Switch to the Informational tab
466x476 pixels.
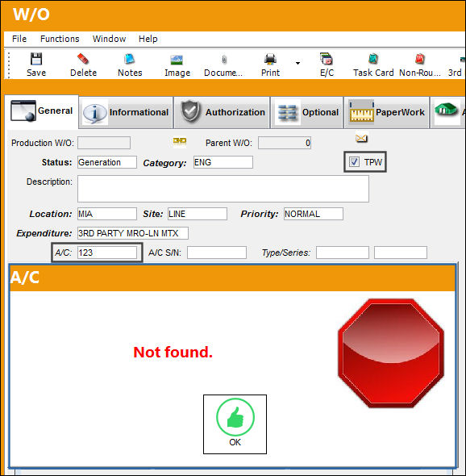tap(126, 112)
